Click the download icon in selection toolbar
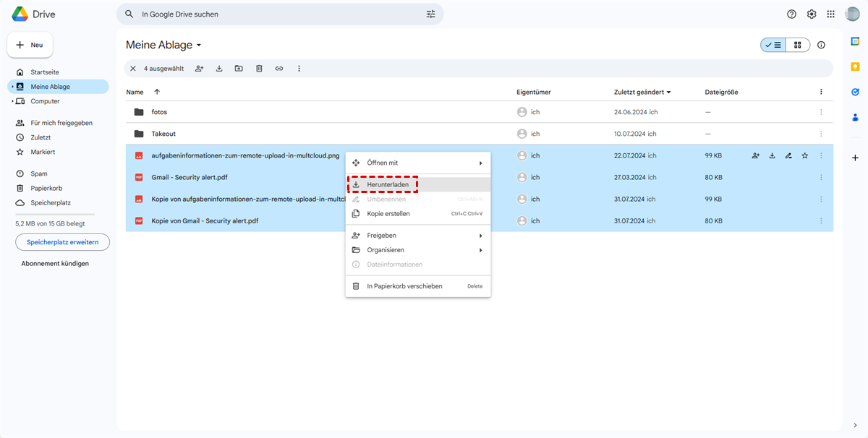The width and height of the screenshot is (868, 438). (219, 69)
